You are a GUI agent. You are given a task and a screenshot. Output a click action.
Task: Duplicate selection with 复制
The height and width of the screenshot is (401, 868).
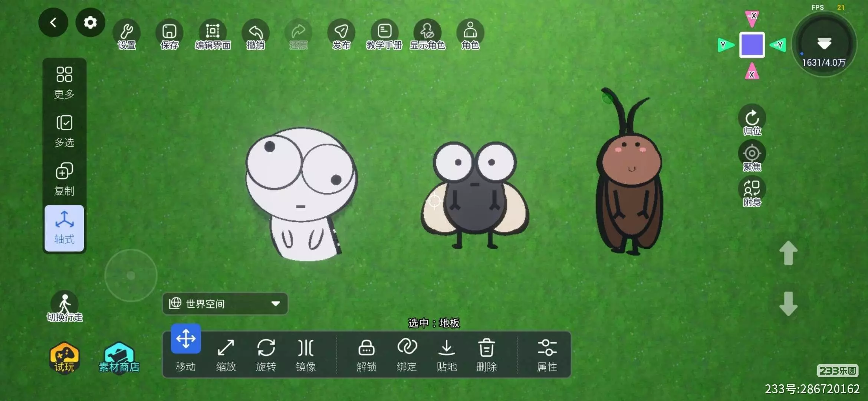click(x=64, y=179)
